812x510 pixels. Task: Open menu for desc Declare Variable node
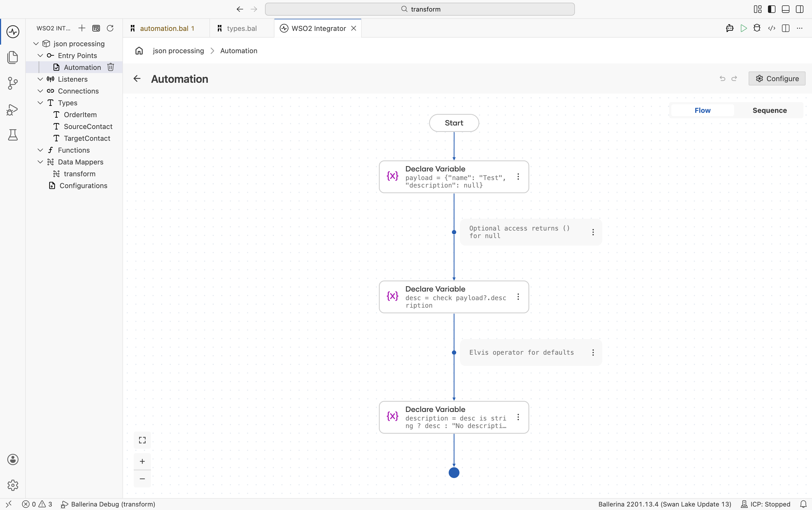click(518, 296)
